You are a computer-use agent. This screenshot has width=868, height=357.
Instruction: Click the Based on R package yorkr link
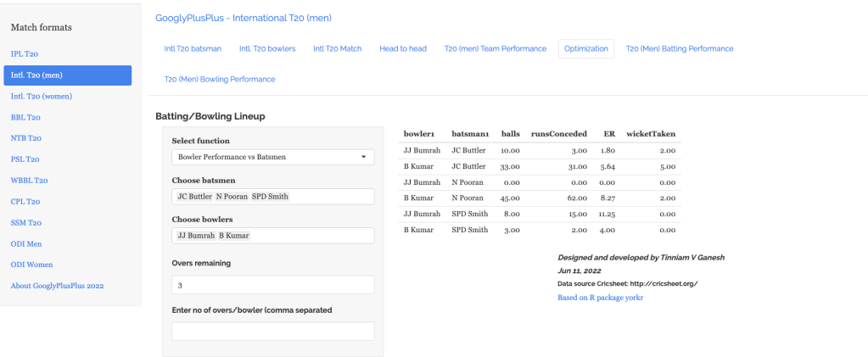click(x=600, y=298)
